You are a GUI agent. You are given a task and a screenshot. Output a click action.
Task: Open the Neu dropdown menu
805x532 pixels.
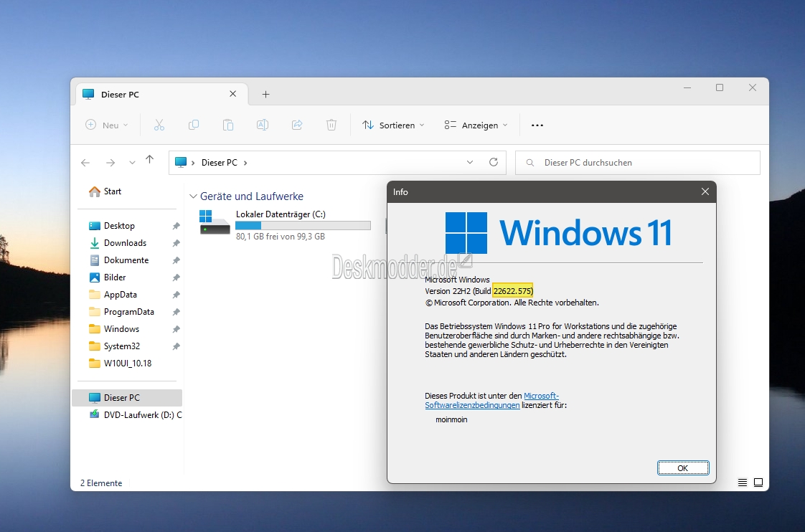tap(107, 125)
